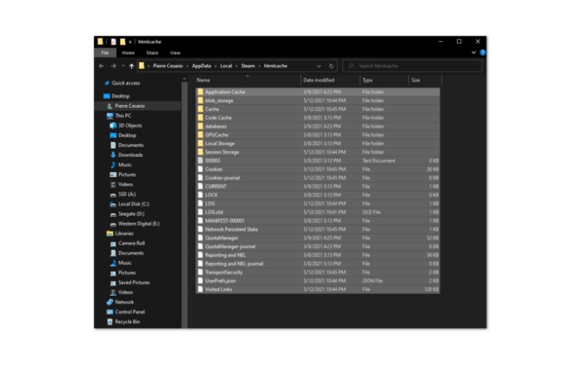Open SSD (A:) drive in sidebar
The height and width of the screenshot is (392, 572).
point(127,195)
